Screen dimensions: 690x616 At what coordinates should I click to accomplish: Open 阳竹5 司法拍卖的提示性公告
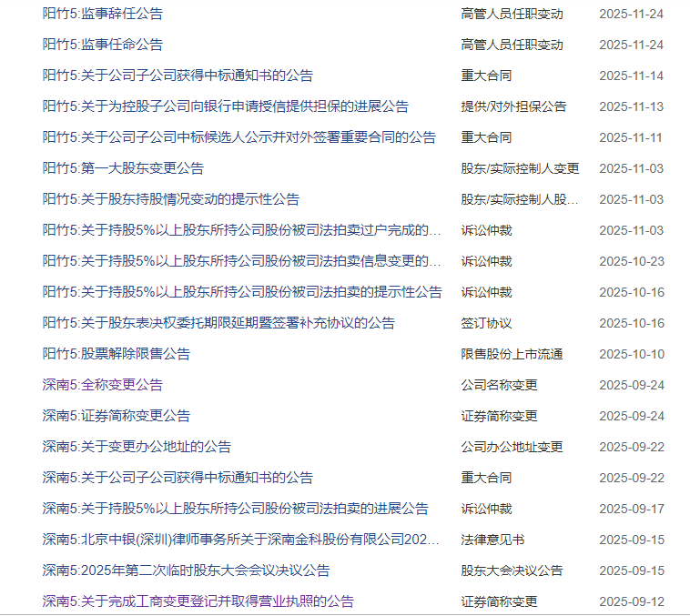pyautogui.click(x=242, y=292)
